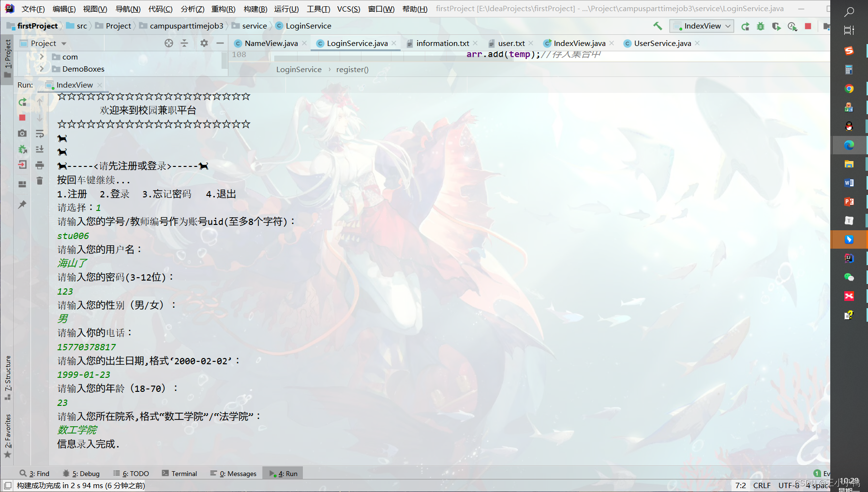Image resolution: width=868 pixels, height=492 pixels.
Task: Open the 重构(R) menu
Action: 223,9
